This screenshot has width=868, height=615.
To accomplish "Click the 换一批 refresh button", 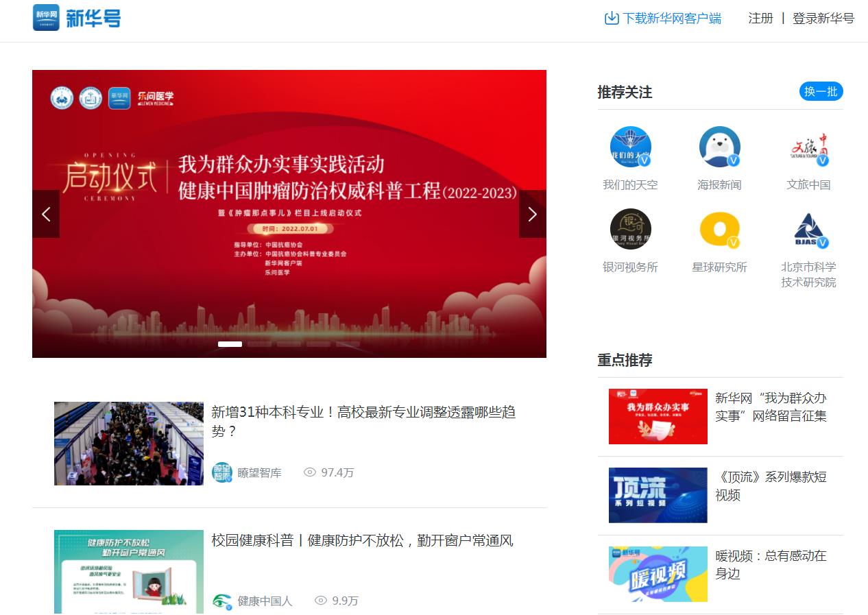I will (x=821, y=91).
